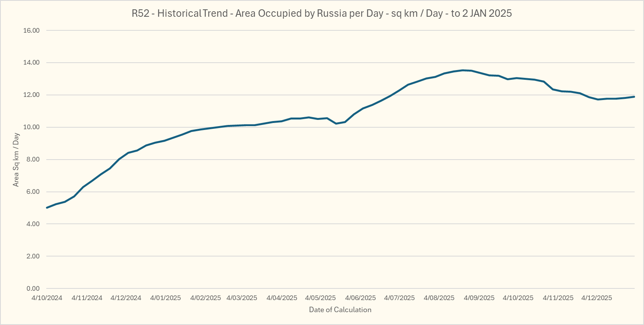644x325 pixels.
Task: Select the 'Area Sq km / Day' axis title
Action: 16,160
